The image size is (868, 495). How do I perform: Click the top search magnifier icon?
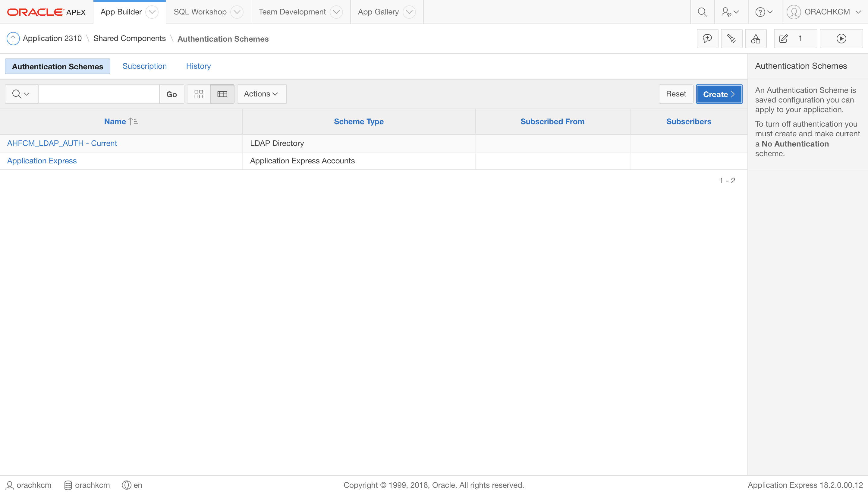(x=702, y=12)
